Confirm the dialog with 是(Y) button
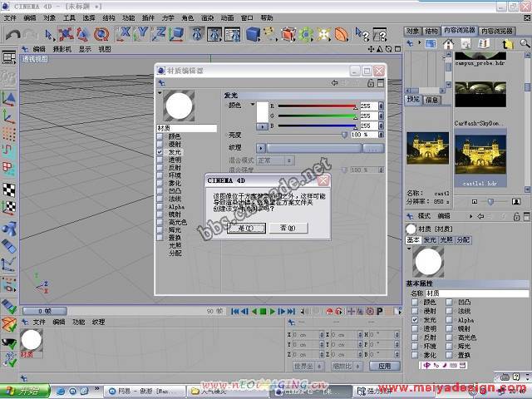532x399 pixels. coord(246,228)
